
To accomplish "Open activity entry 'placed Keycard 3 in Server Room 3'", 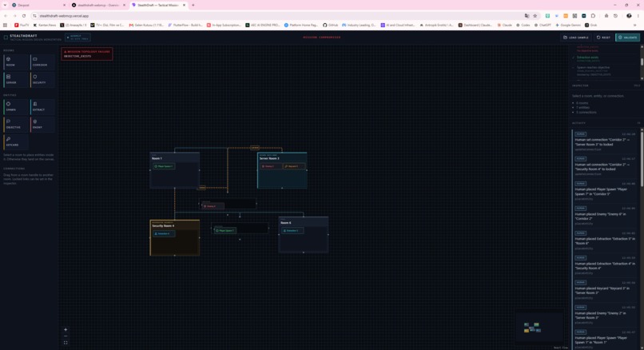I will (606, 290).
